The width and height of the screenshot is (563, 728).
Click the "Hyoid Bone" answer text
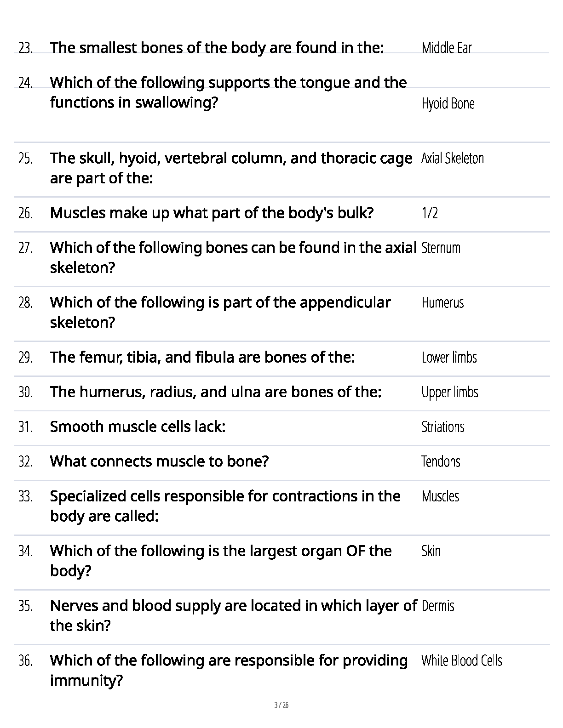(x=448, y=104)
